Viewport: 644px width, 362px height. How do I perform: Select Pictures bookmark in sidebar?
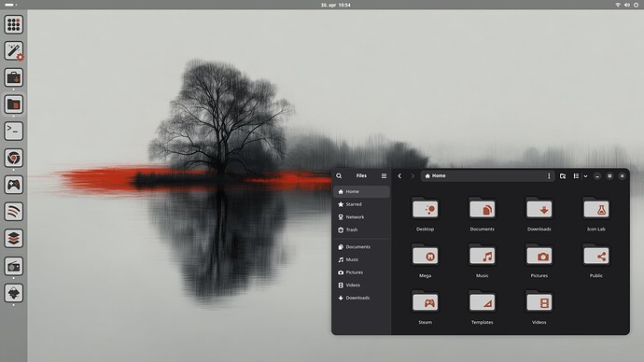click(361, 272)
